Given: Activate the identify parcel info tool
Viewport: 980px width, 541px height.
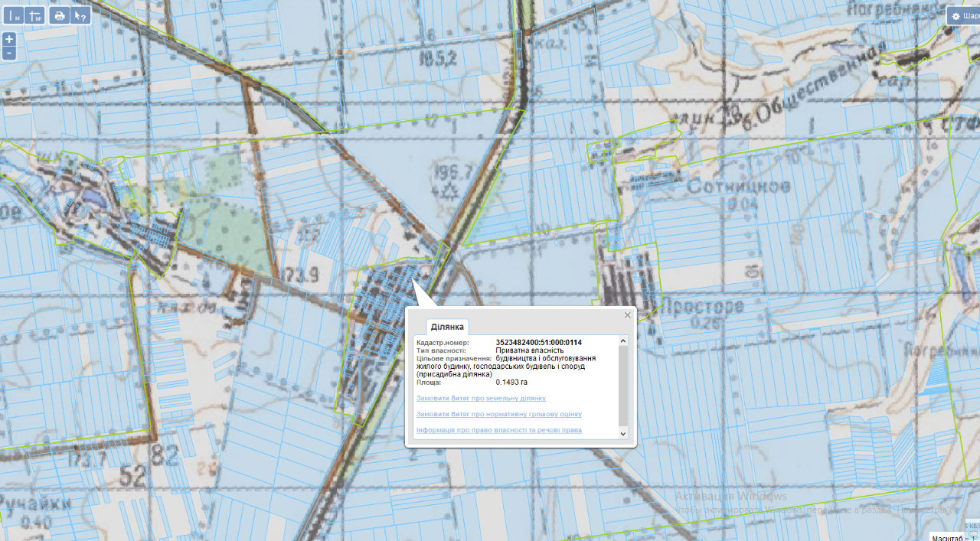Looking at the screenshot, I should click(80, 15).
